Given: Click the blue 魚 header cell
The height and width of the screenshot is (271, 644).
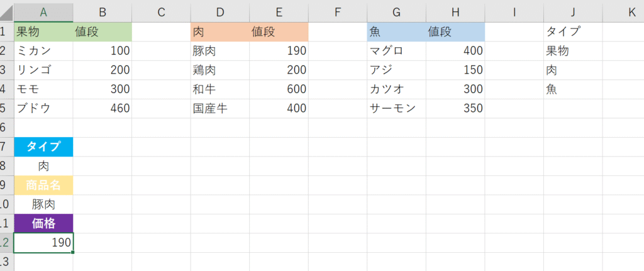Looking at the screenshot, I should pos(396,31).
